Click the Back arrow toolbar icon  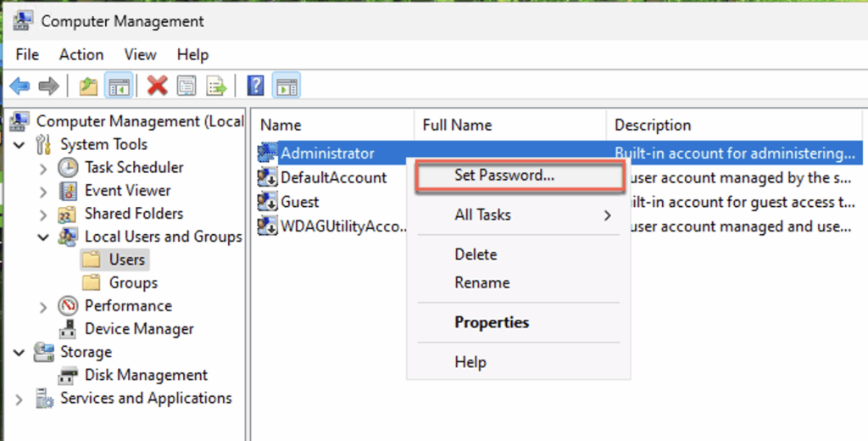coord(19,86)
